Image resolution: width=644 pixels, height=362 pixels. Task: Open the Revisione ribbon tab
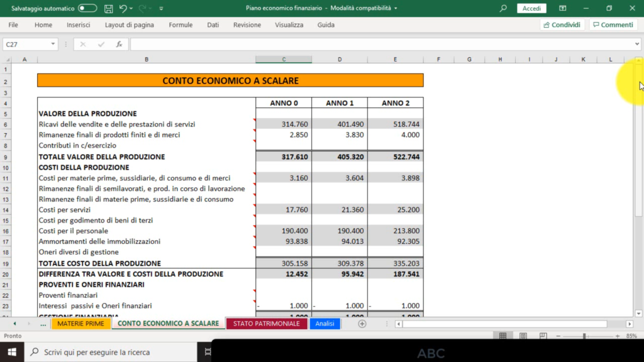click(x=247, y=25)
